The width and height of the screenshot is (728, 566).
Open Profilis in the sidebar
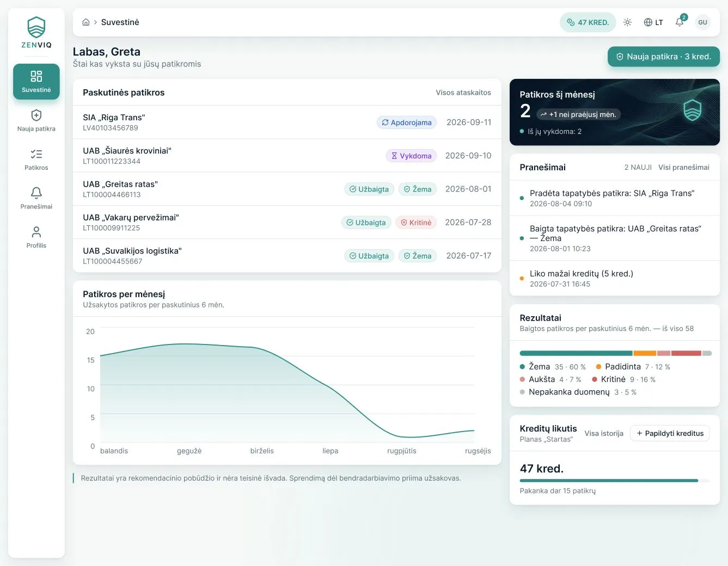(x=36, y=237)
